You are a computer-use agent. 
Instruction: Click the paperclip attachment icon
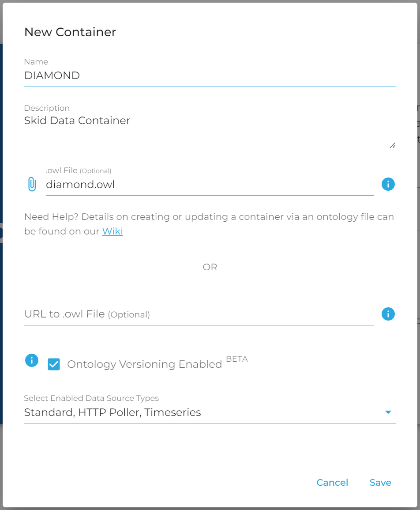32,184
